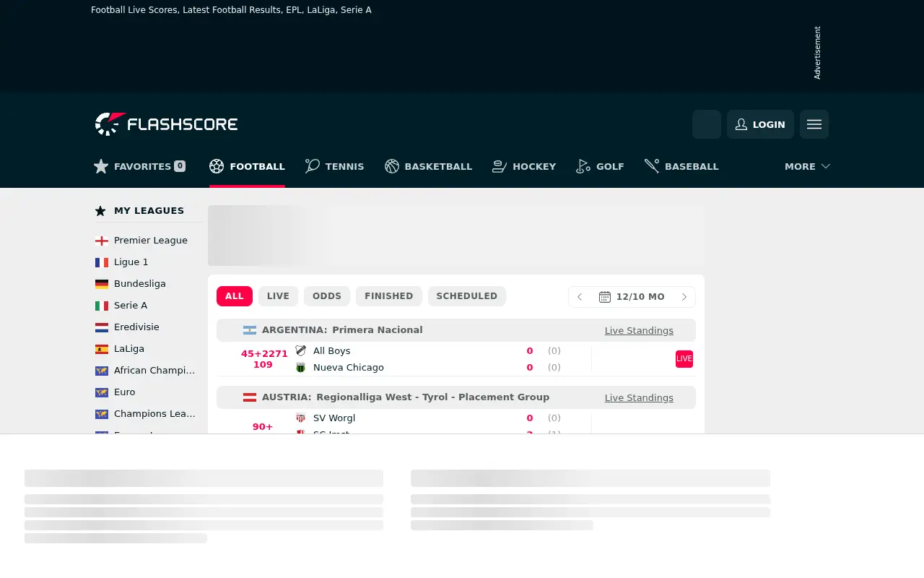Click the dark square button left of LOGIN

pyautogui.click(x=707, y=124)
